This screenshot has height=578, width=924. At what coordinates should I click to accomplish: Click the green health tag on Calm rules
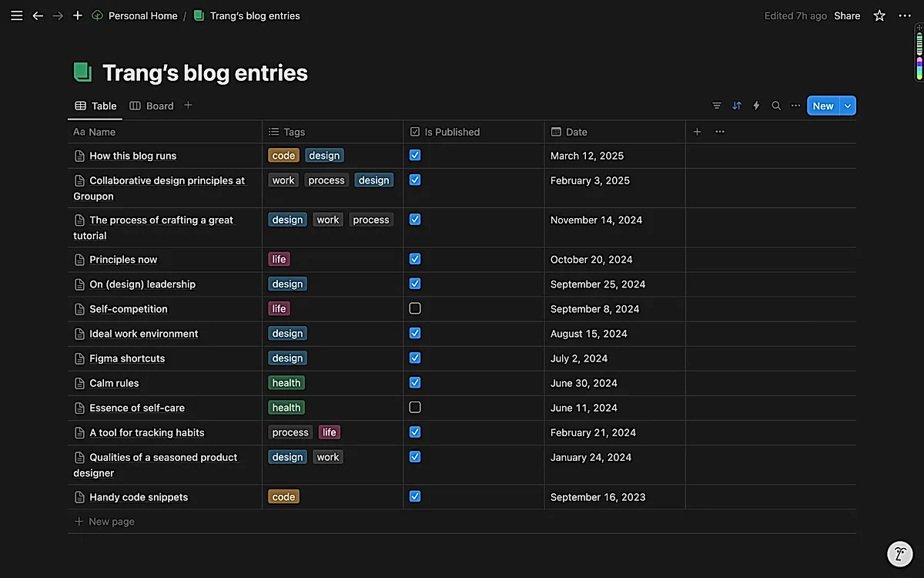click(286, 383)
